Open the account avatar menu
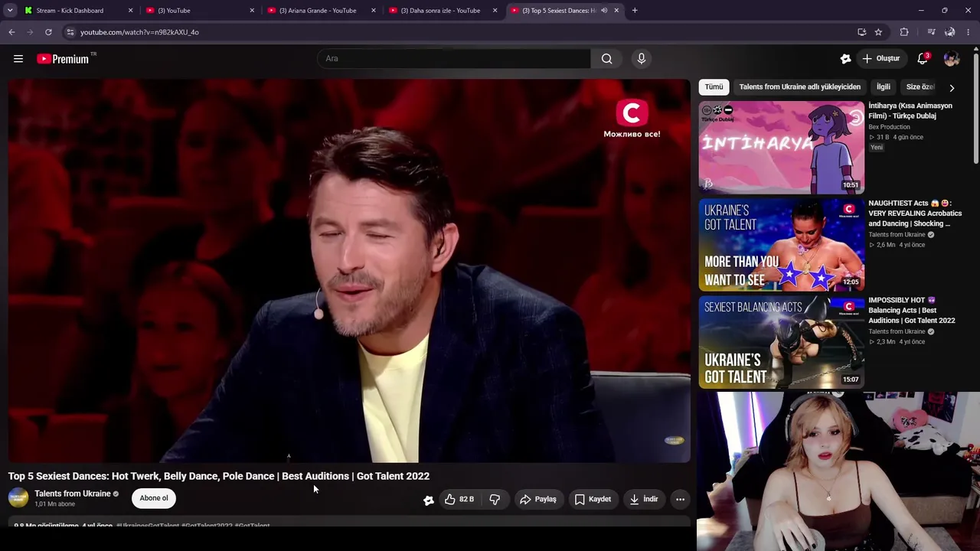This screenshot has width=980, height=551. coord(952,58)
